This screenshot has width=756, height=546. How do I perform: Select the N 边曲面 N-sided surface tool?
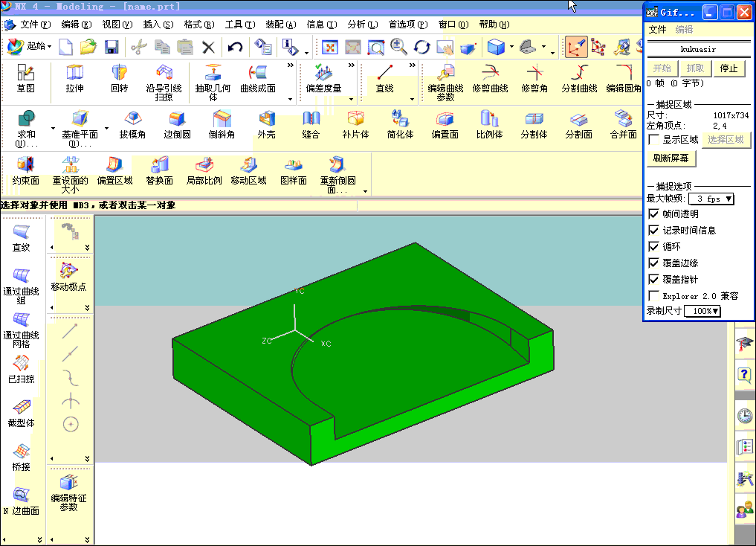22,501
